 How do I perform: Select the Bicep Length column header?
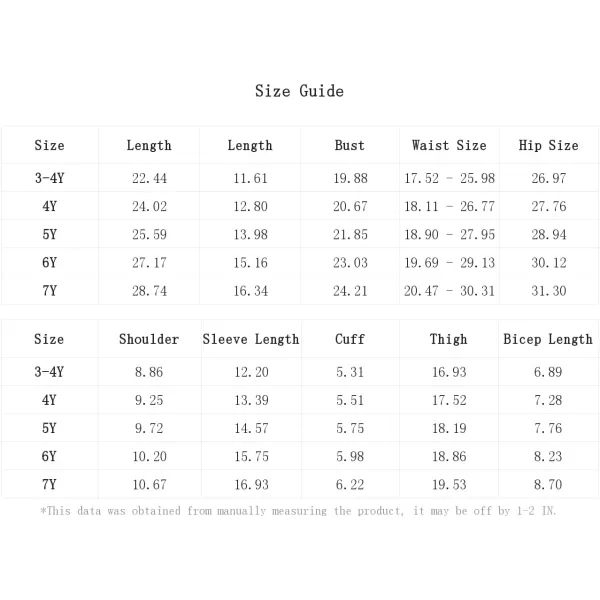(548, 339)
